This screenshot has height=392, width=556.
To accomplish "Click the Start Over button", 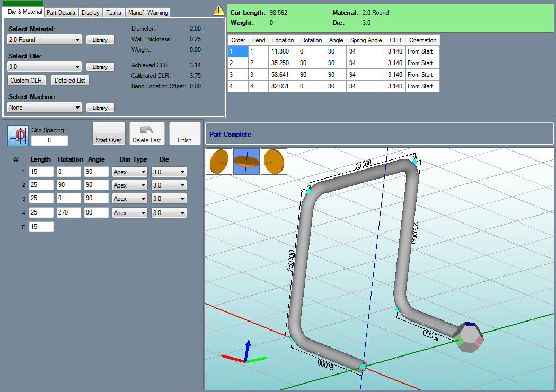I will [109, 133].
